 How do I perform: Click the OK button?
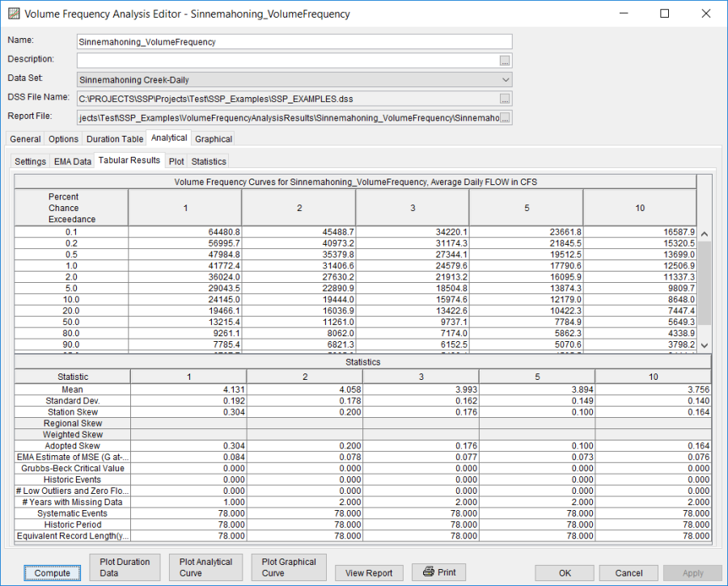click(565, 573)
